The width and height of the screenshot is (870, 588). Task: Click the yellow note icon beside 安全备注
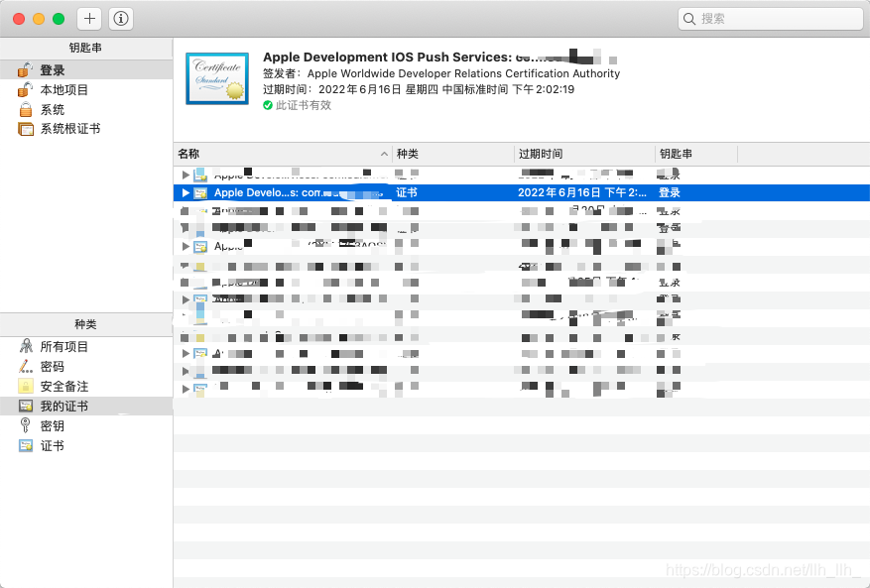pos(26,386)
